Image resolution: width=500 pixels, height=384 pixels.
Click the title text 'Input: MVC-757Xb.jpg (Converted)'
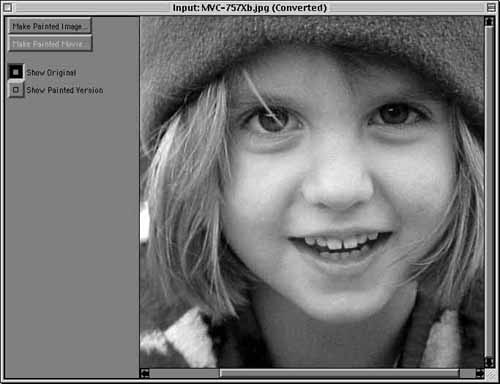pos(250,7)
